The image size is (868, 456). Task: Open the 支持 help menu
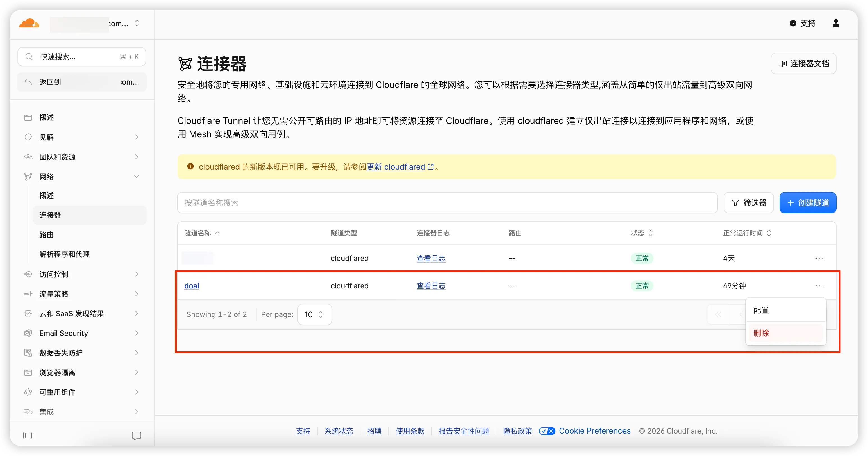(803, 23)
